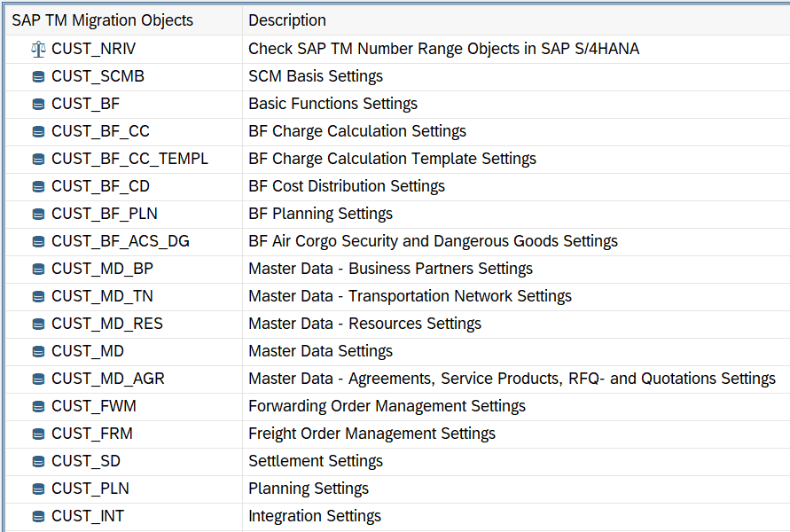Select the CUST_PLN object name

click(x=90, y=489)
